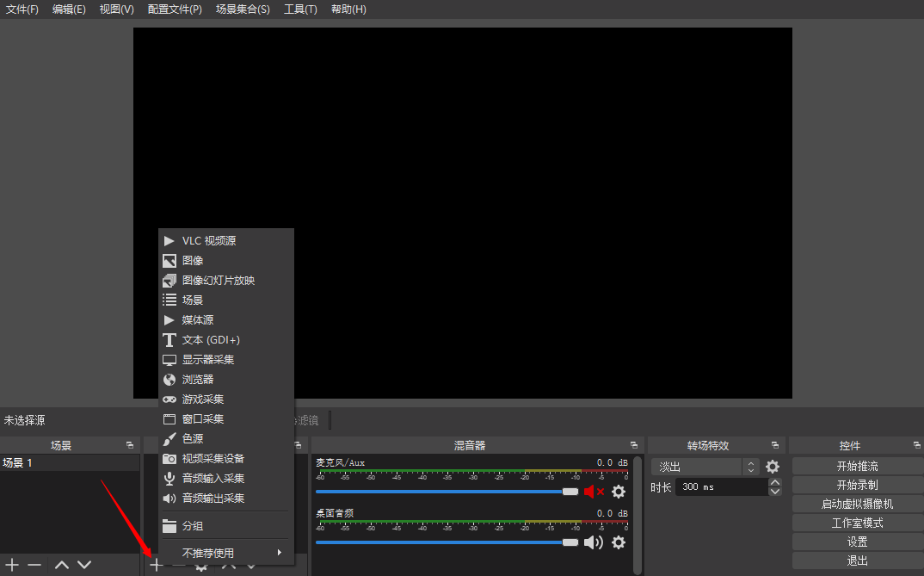Unmute 麦克风/Aux red speaker icon
The height and width of the screenshot is (576, 924).
coord(594,492)
